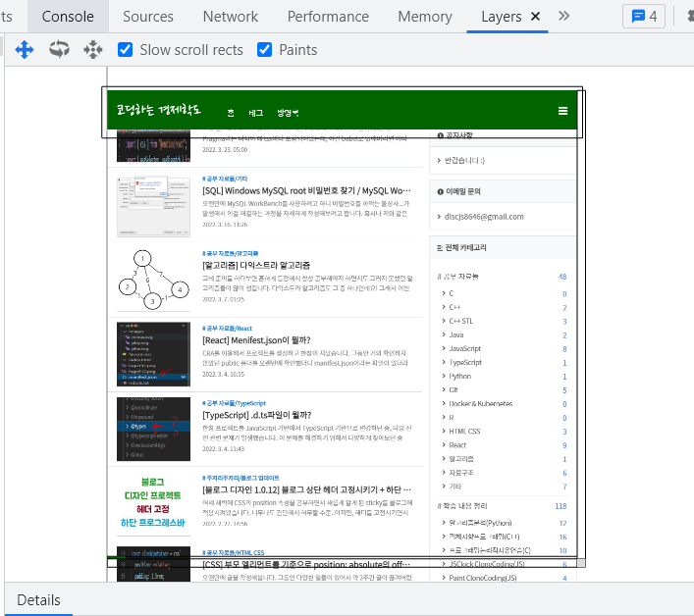Screen dimensions: 694x616
Task: Click the dlscjs8646@gmail.com email link
Action: [x=484, y=217]
